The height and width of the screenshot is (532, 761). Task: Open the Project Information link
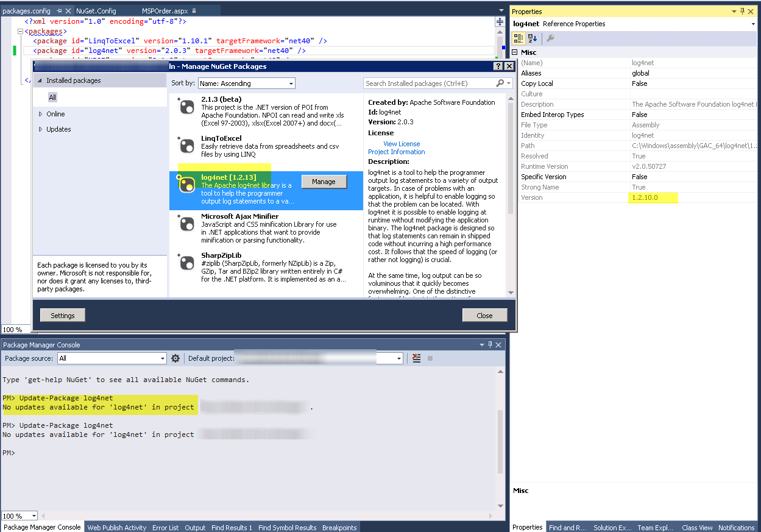coord(397,152)
